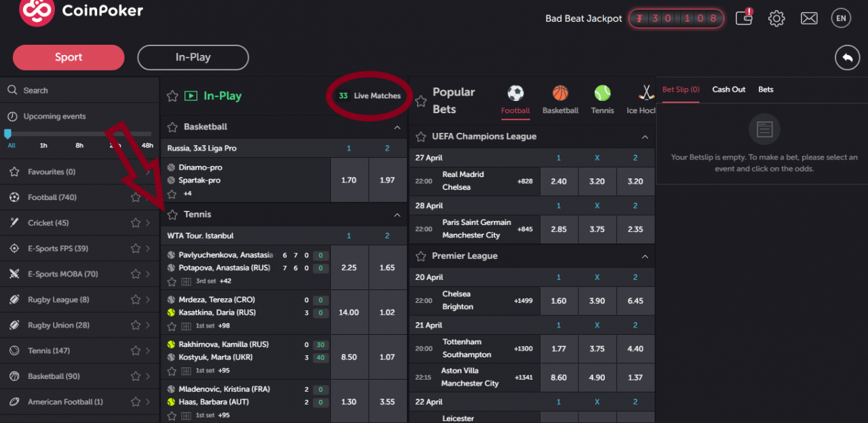Switch to the Cash Out tab
The height and width of the screenshot is (423, 868).
click(x=729, y=89)
